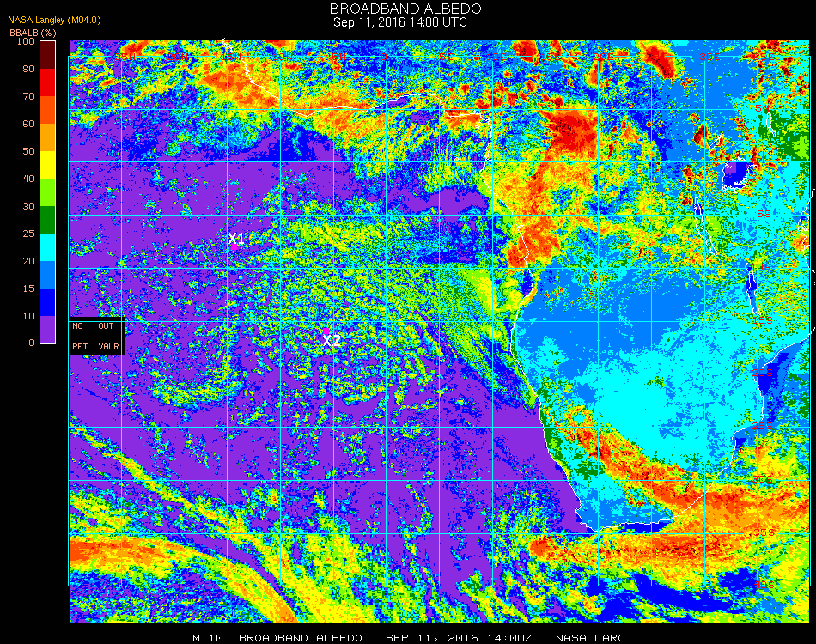Image resolution: width=816 pixels, height=644 pixels.
Task: Click the 10S latitude label
Action: click(x=761, y=267)
